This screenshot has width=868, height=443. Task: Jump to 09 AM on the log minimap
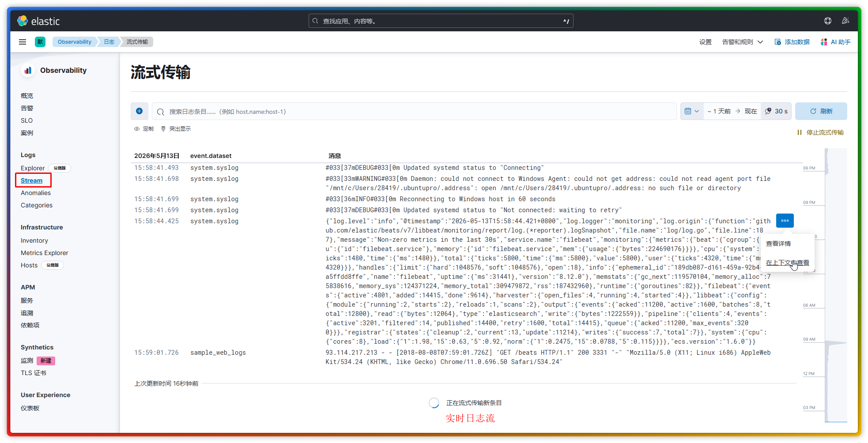tap(809, 339)
